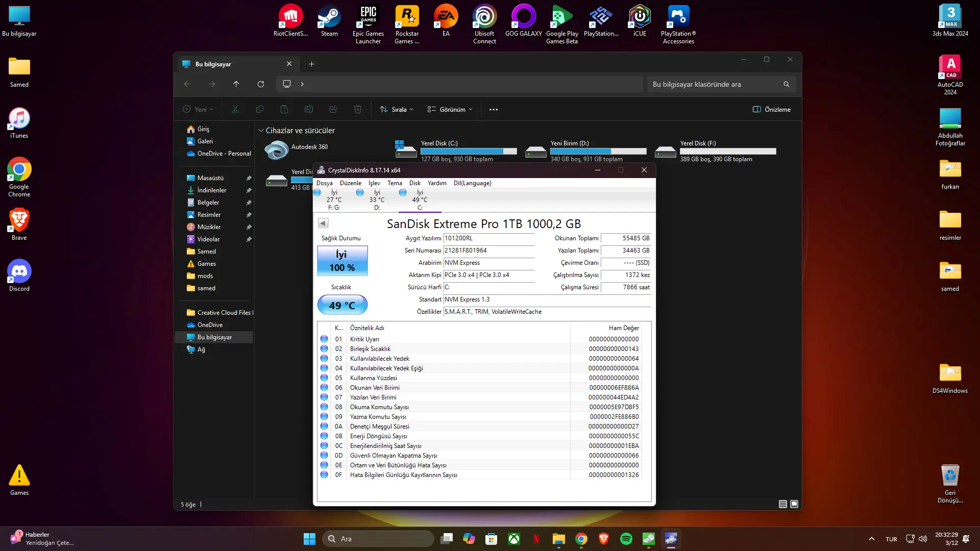980x551 pixels.
Task: Switch Explorer to details view layout
Action: 783,504
